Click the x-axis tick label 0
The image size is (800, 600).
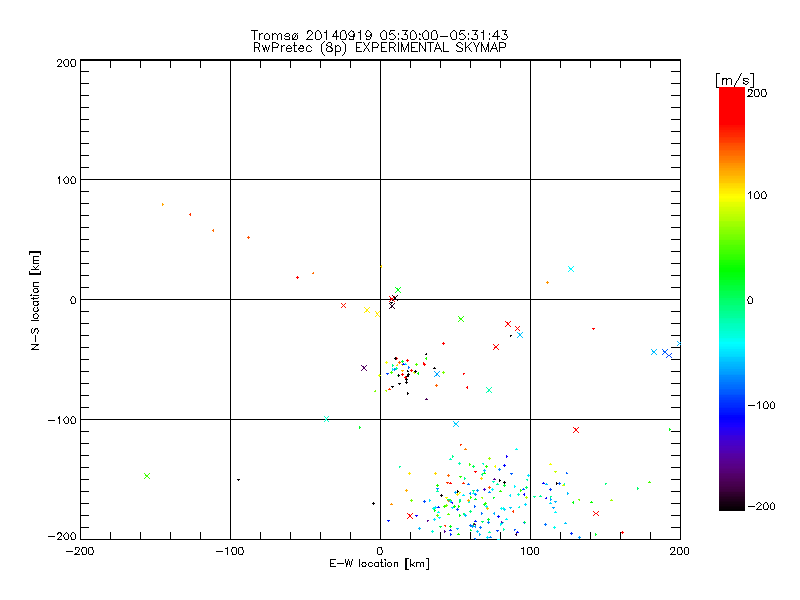380,551
